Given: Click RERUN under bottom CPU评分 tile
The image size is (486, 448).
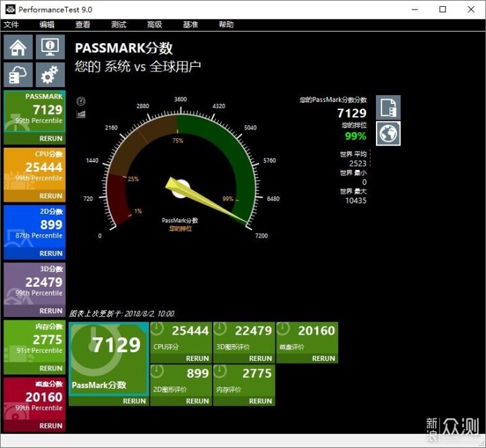Looking at the screenshot, I should 197,358.
